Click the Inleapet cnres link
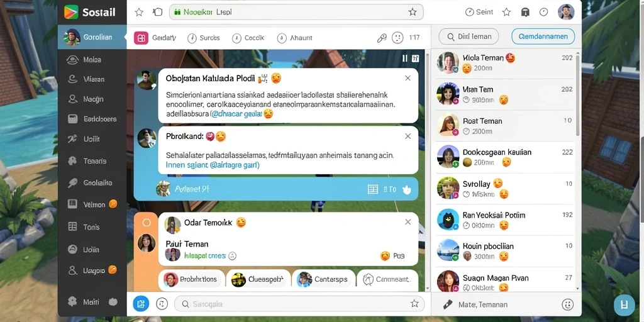This screenshot has width=644, height=322. 205,255
